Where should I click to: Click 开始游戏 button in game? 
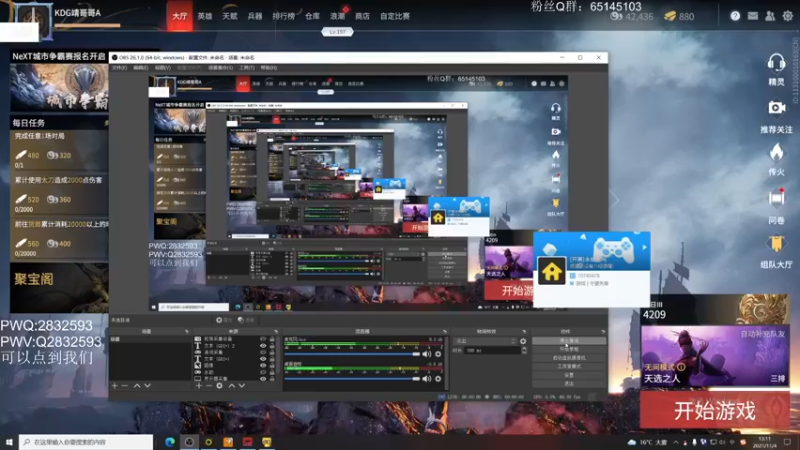(x=714, y=411)
